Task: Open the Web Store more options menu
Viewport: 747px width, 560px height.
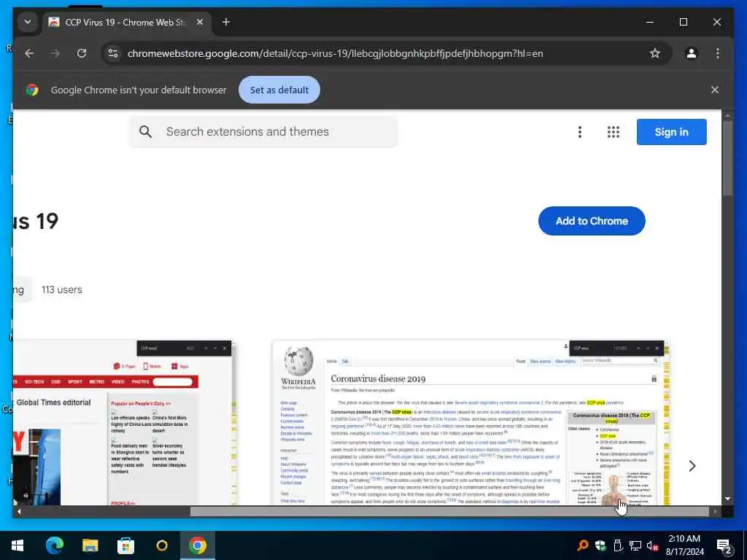Action: coord(580,132)
